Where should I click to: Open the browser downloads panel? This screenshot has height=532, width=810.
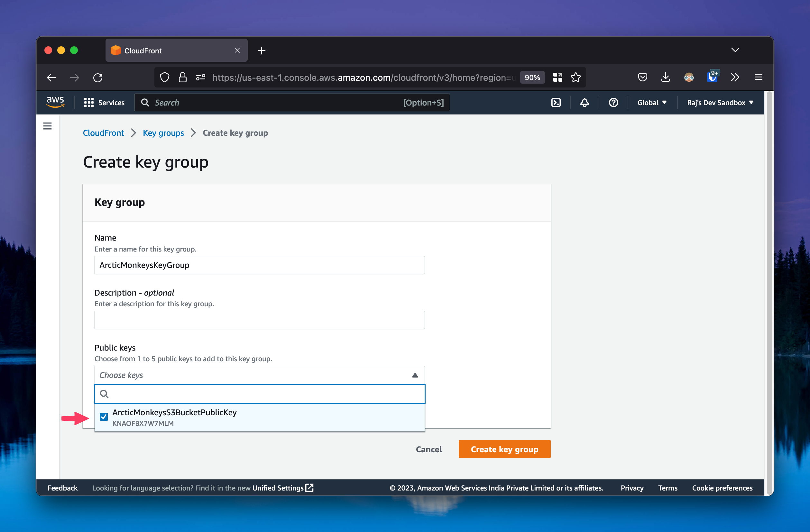(665, 78)
